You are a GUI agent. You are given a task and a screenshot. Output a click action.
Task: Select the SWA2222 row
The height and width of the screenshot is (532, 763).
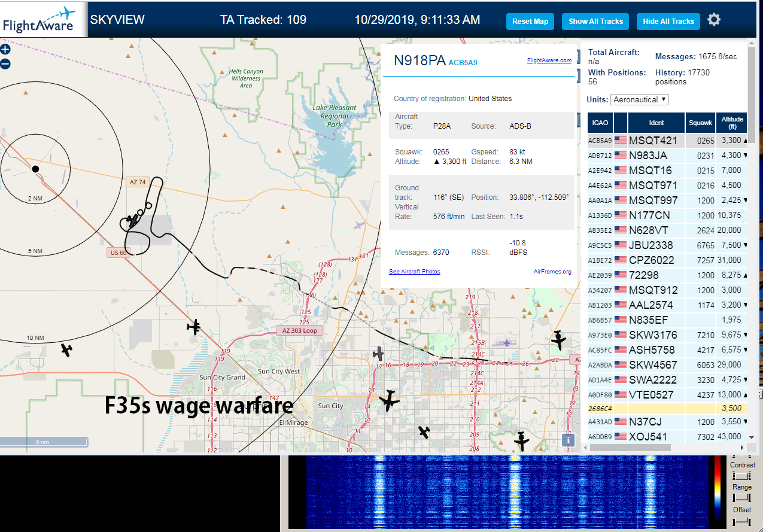(x=667, y=380)
